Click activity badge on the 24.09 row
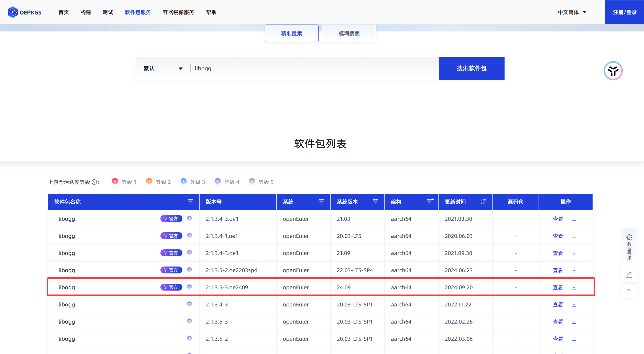644x354 pixels. click(x=189, y=287)
